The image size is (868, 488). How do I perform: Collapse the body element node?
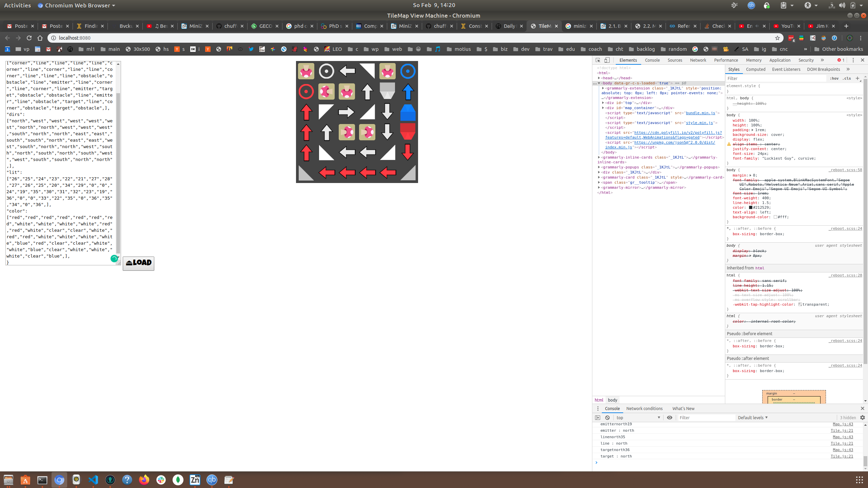coord(599,83)
